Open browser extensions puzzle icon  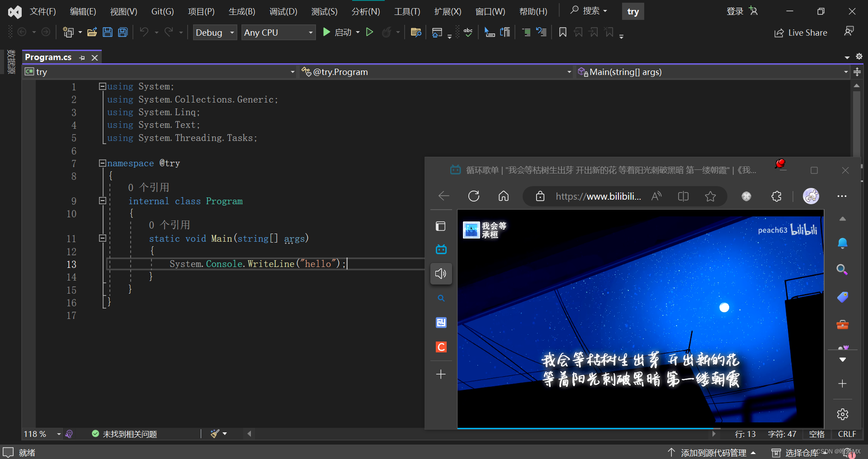(x=776, y=196)
